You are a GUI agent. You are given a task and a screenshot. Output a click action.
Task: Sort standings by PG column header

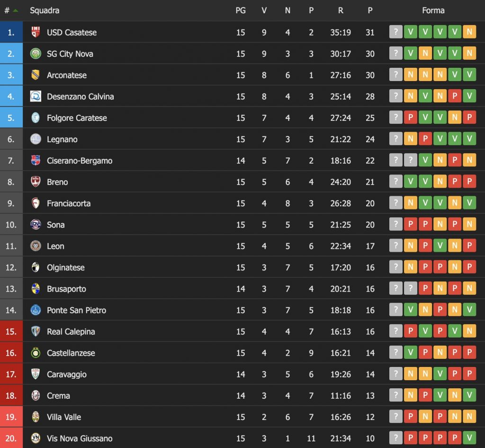(x=241, y=10)
